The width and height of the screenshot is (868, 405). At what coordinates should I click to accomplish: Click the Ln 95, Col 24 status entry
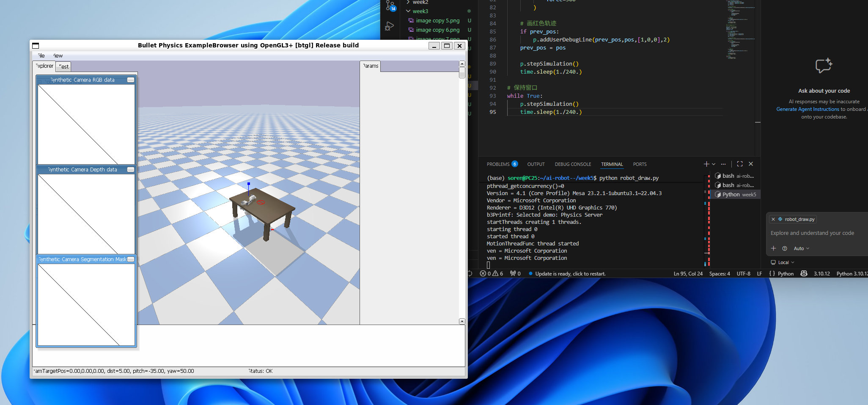pos(688,274)
